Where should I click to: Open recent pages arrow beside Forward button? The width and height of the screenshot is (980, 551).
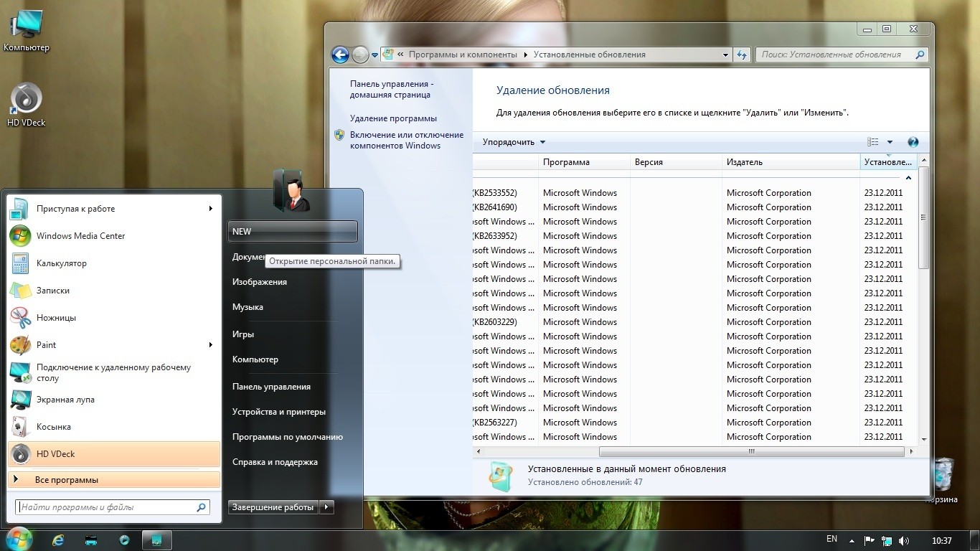point(374,55)
